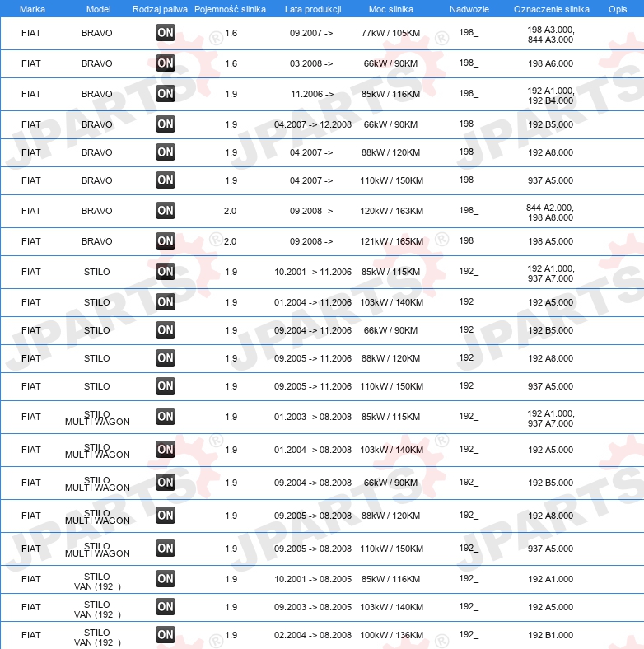
Task: Select the Rodzaj paliwa column header
Action: click(160, 9)
